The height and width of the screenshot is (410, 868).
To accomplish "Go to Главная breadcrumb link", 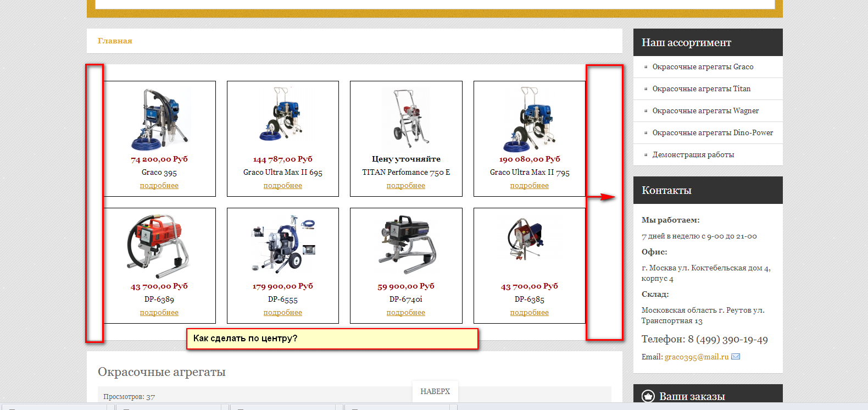I will [115, 41].
